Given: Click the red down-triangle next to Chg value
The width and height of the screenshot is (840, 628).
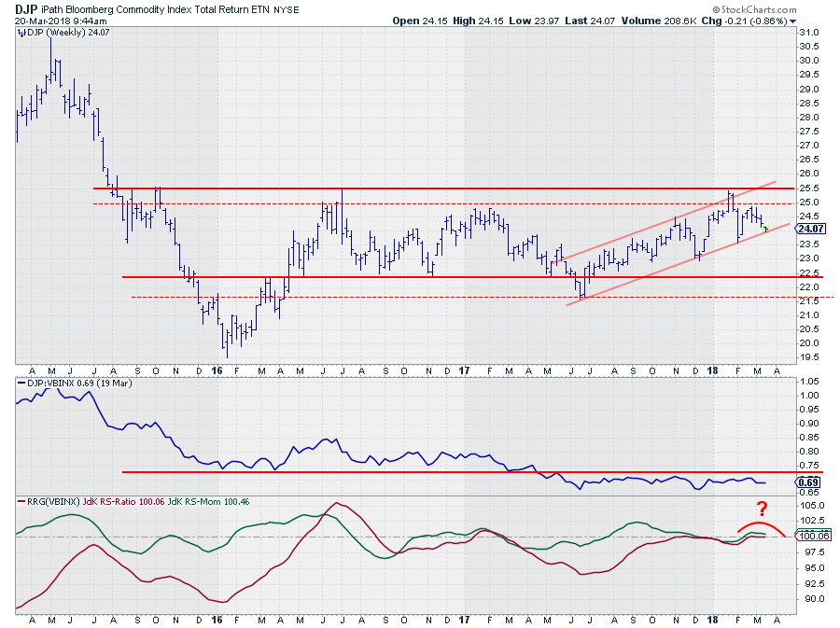Looking at the screenshot, I should tap(792, 21).
